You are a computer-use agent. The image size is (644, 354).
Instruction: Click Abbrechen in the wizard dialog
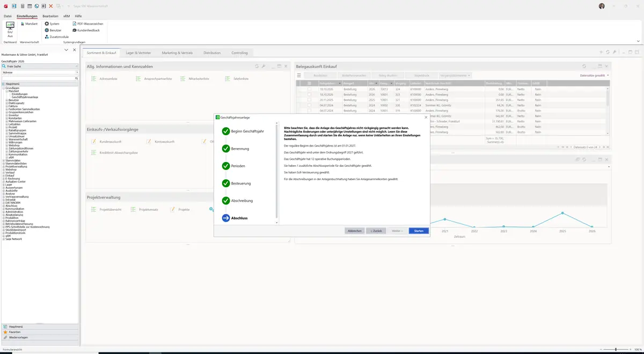pyautogui.click(x=355, y=231)
